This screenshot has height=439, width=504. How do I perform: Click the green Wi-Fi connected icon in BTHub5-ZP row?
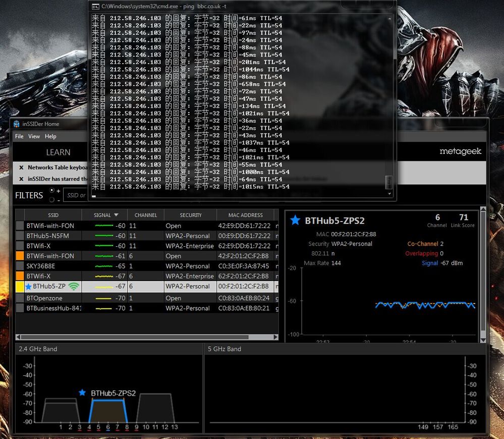(x=74, y=286)
